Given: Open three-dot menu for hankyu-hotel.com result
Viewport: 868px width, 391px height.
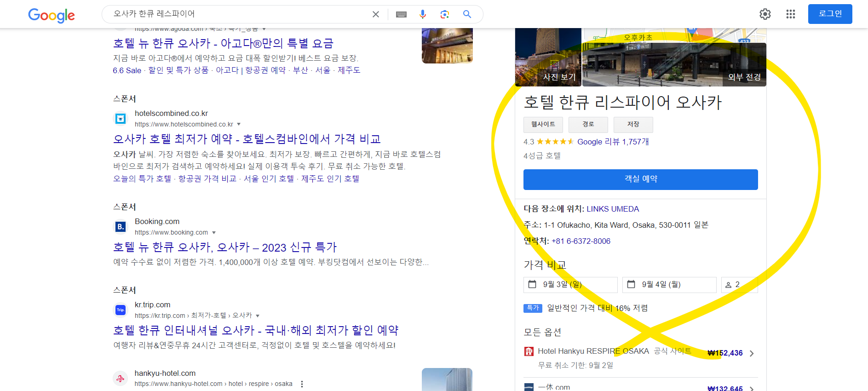Looking at the screenshot, I should click(x=302, y=384).
